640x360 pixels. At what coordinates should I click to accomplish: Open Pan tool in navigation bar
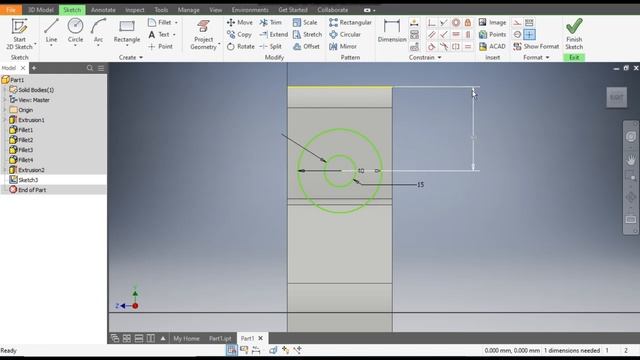(x=631, y=160)
